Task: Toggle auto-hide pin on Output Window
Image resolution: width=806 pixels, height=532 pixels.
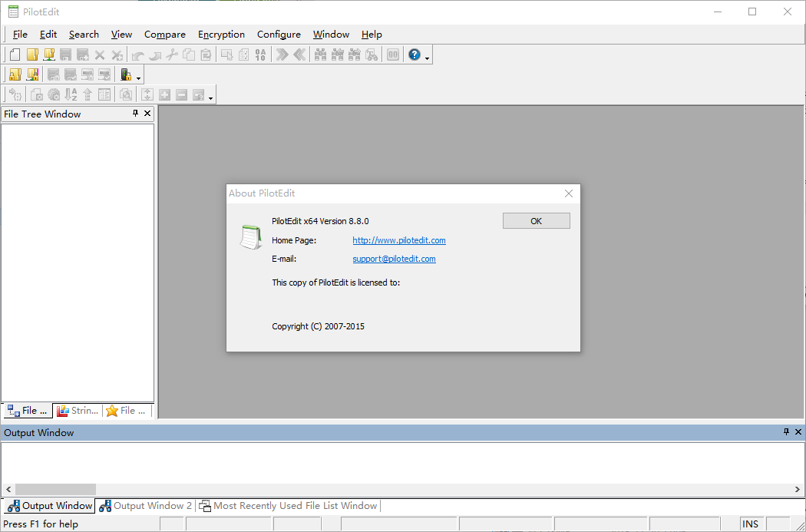Action: click(786, 432)
